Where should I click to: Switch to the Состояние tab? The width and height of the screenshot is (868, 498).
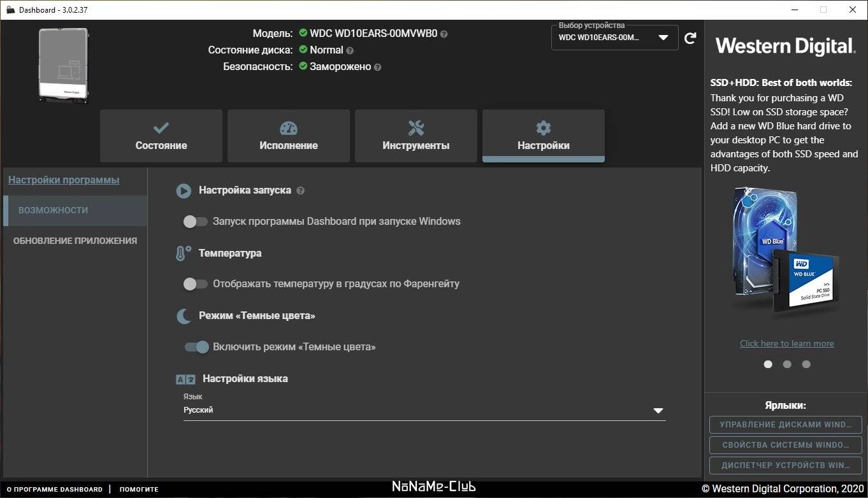161,136
